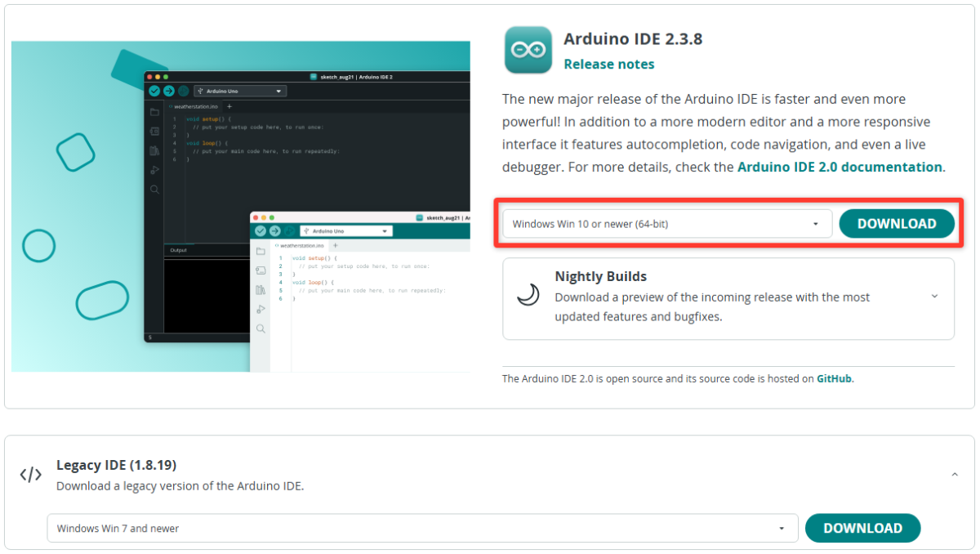Follow the GitHub source code link

coord(834,378)
